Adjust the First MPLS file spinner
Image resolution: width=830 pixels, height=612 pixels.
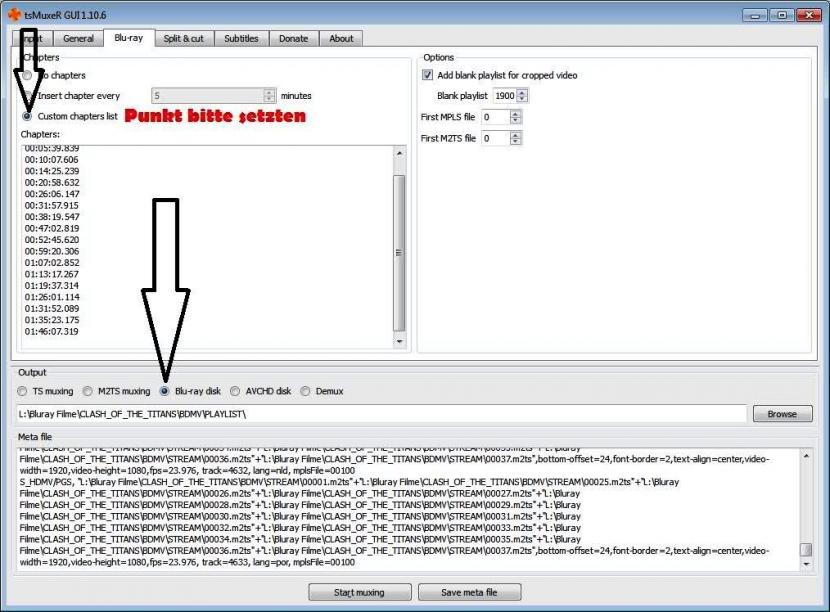(x=516, y=117)
